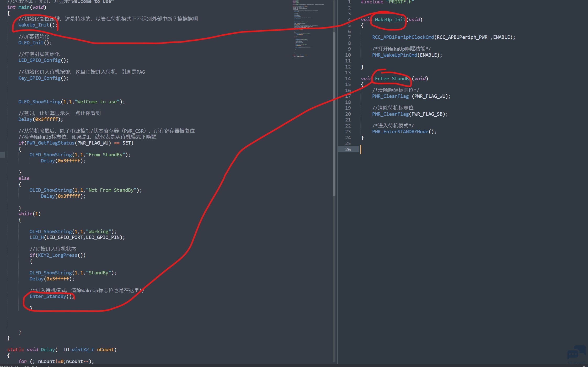The width and height of the screenshot is (588, 367).
Task: Click the OLED_ShowString(1,1,"StandBy"); line
Action: (73, 273)
